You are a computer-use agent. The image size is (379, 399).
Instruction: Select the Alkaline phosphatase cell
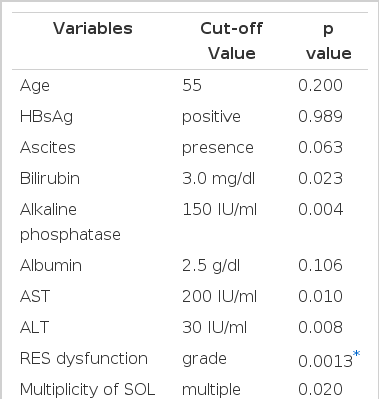coord(70,222)
